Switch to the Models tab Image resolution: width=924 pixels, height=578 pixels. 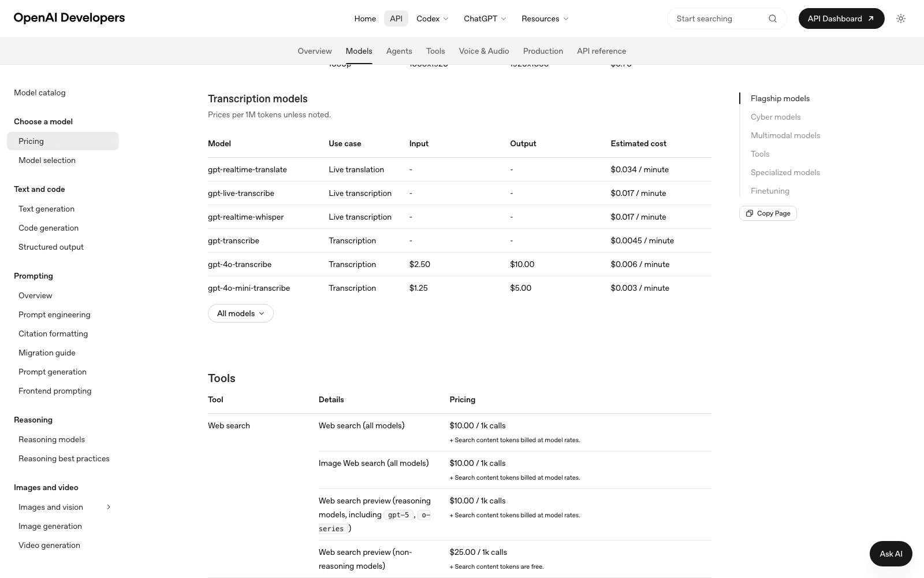(359, 51)
